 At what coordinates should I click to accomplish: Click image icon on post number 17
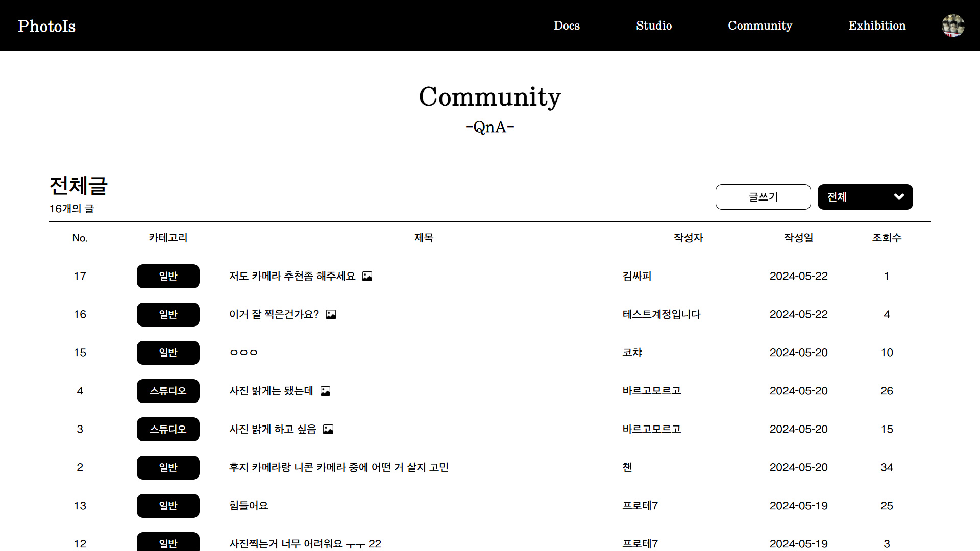point(367,277)
